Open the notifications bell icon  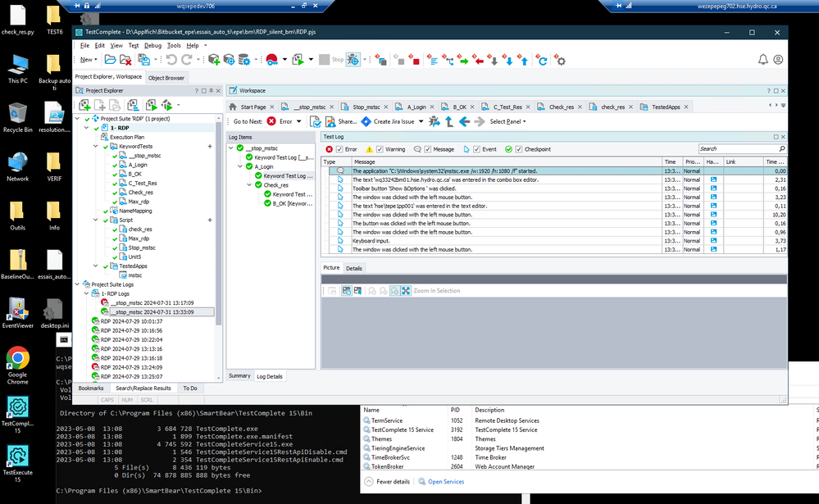point(762,60)
